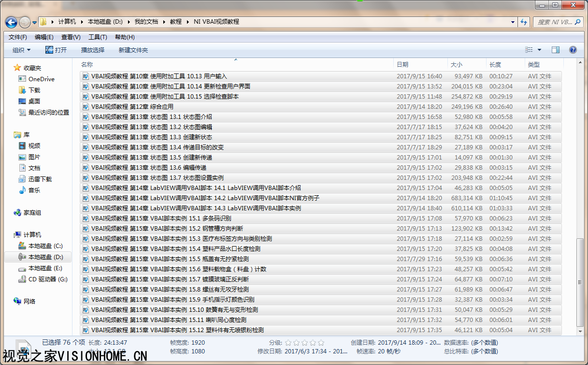Sort files by the 类型 column header
Image resolution: width=588 pixels, height=365 pixels.
544,64
